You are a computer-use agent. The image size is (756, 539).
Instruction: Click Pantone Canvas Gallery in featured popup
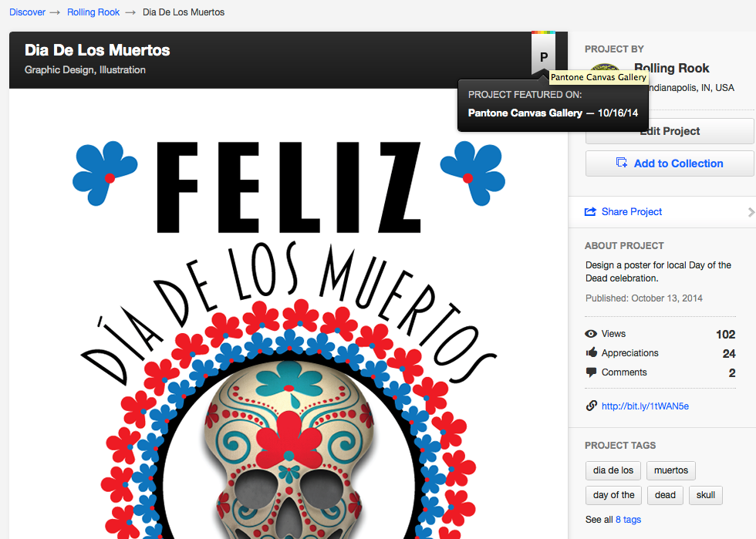pos(525,113)
